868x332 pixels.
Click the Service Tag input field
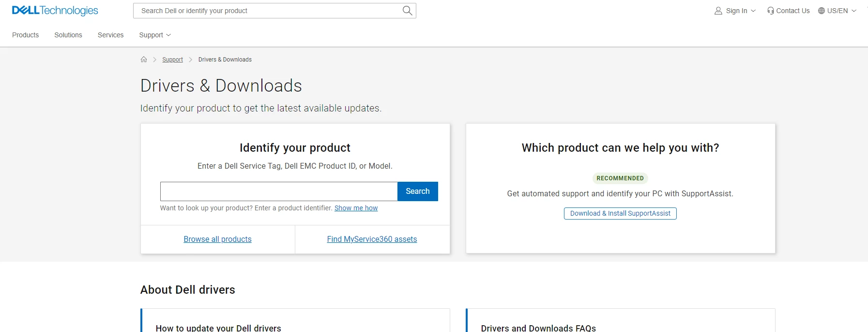[279, 191]
